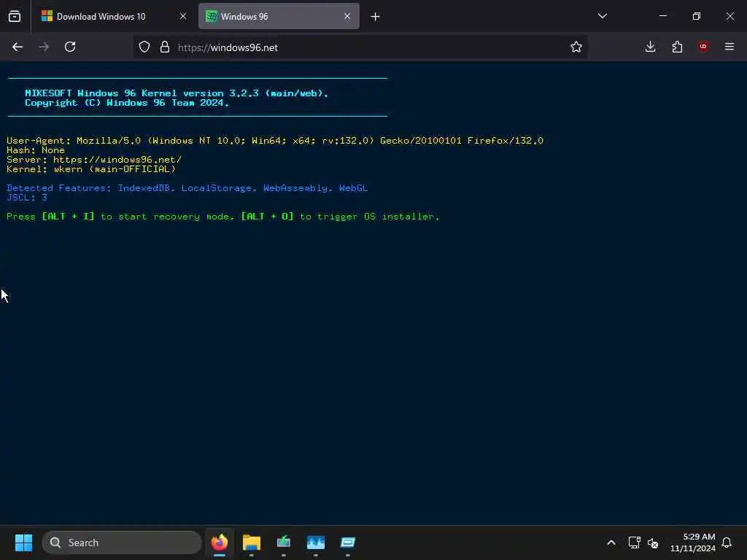Click the [ALT + O] installer text
Screen dimensions: 747x560
[x=267, y=217]
